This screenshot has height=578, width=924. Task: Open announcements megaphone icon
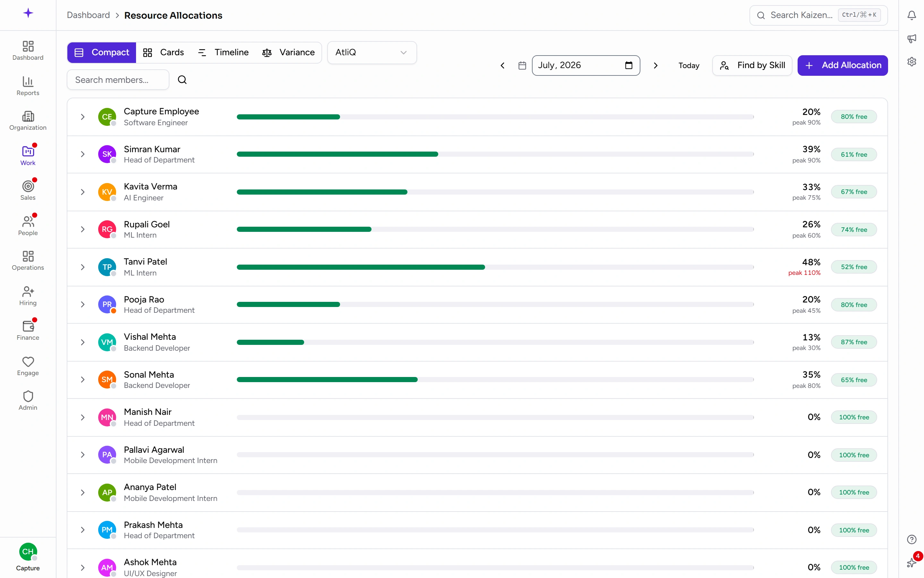pos(911,38)
